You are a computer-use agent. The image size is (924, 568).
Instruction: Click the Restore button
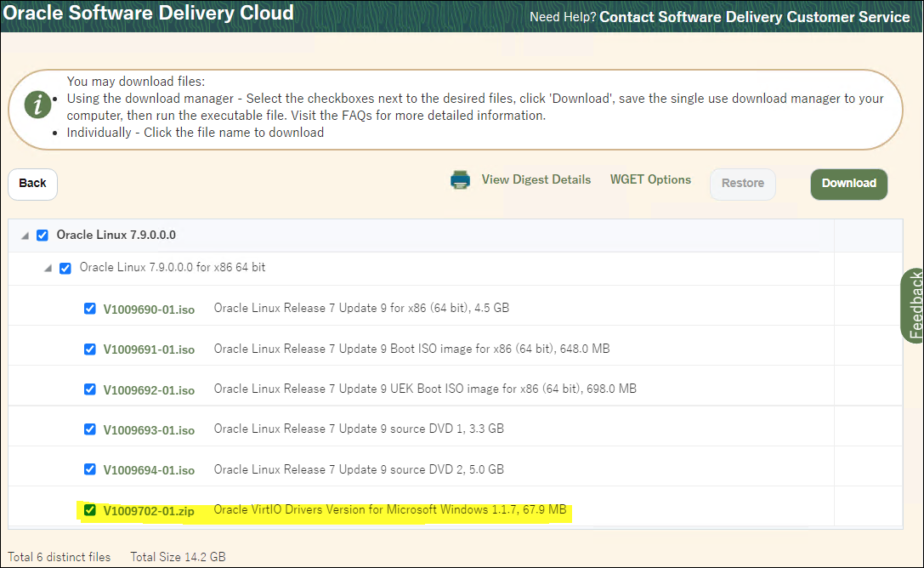[742, 184]
